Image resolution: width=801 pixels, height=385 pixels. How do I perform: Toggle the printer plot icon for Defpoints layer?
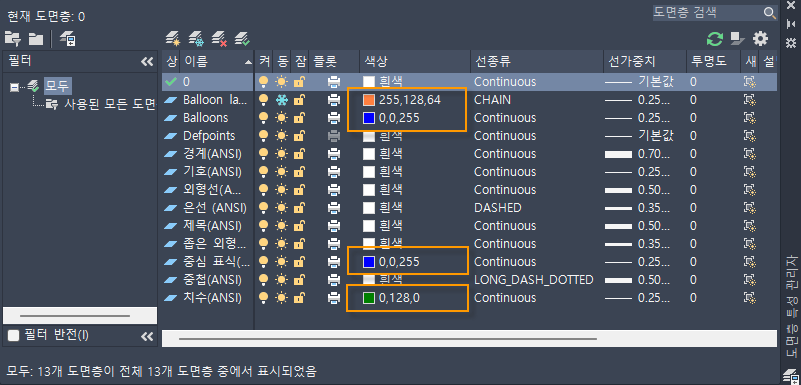tap(334, 136)
